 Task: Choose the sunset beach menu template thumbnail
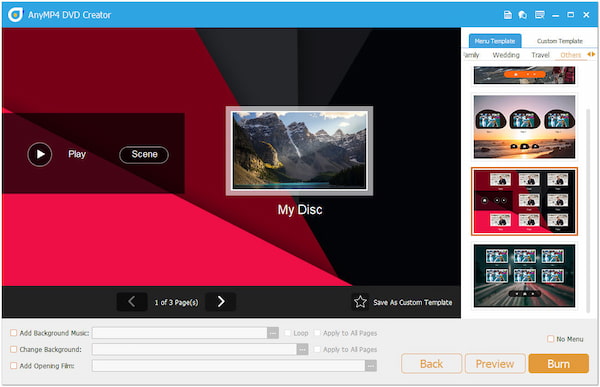click(524, 127)
